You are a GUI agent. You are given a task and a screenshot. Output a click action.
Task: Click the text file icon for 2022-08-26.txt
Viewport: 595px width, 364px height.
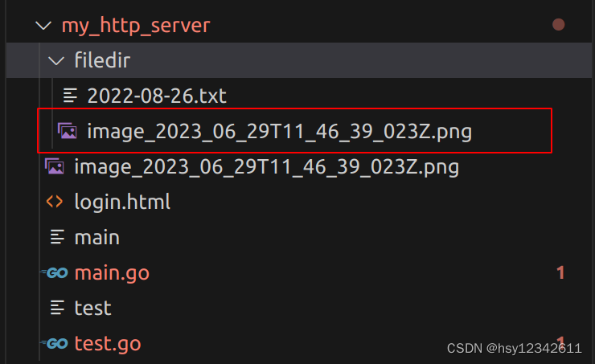[71, 96]
